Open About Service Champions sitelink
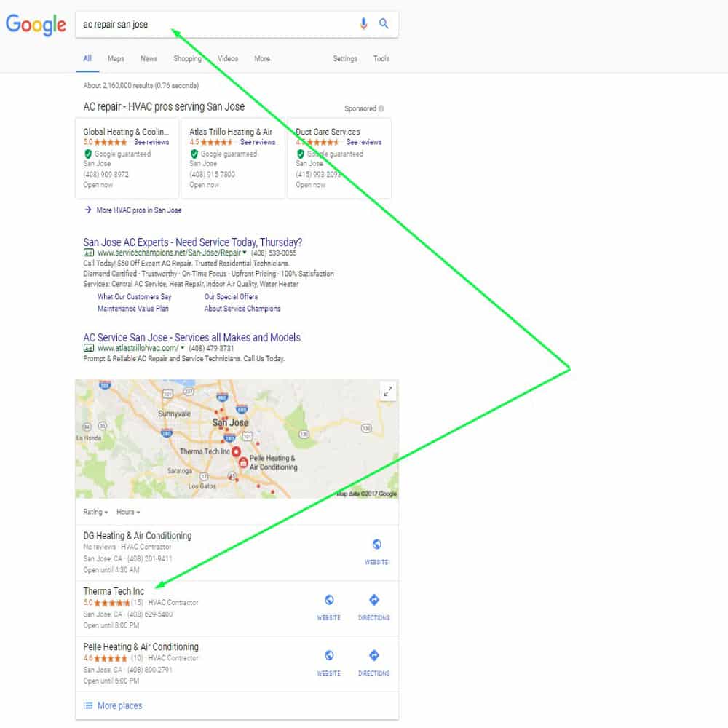728x728 pixels. tap(242, 309)
